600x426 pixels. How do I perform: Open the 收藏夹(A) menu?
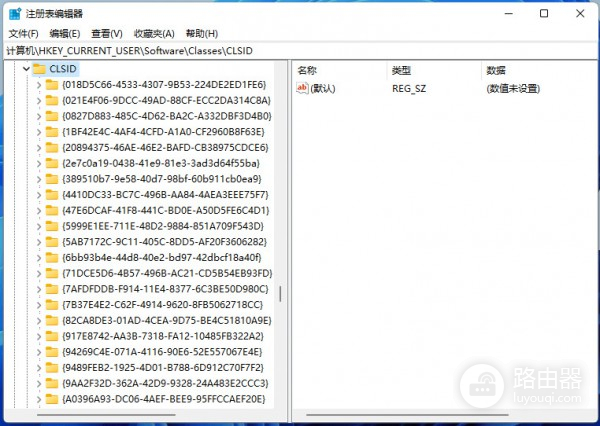(x=154, y=33)
